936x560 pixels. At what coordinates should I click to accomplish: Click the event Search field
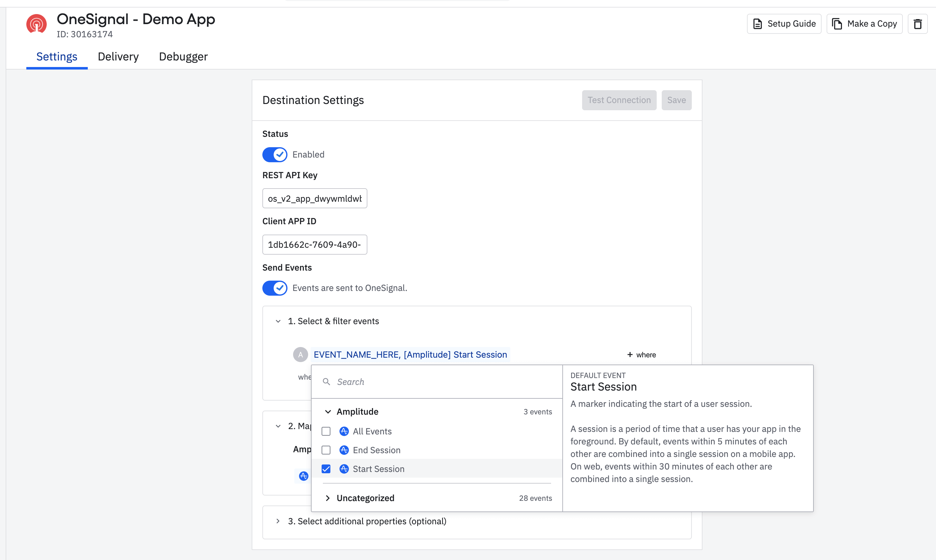tap(437, 382)
